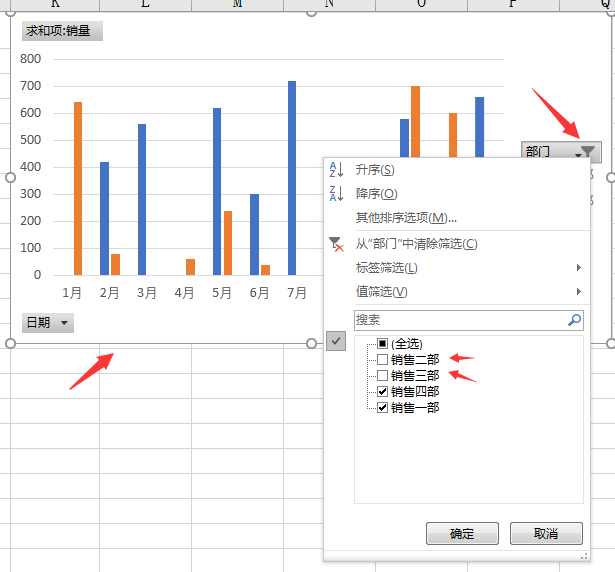This screenshot has width=615, height=572.
Task: Expand the 值筛选 submenu arrow
Action: pos(579,291)
